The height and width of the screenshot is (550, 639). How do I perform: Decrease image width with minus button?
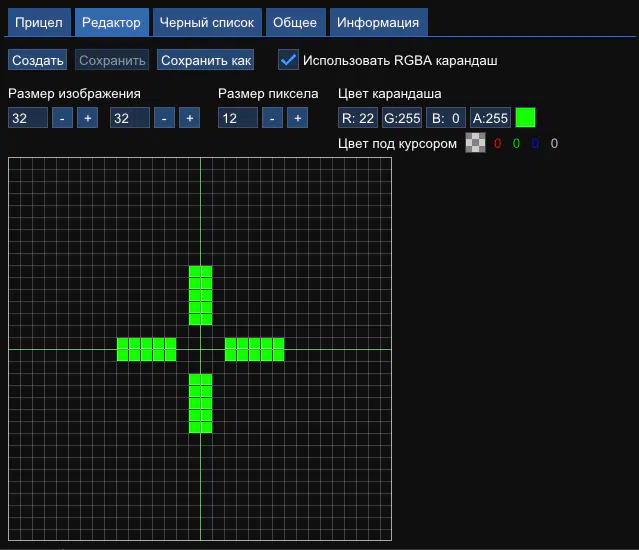click(x=61, y=118)
